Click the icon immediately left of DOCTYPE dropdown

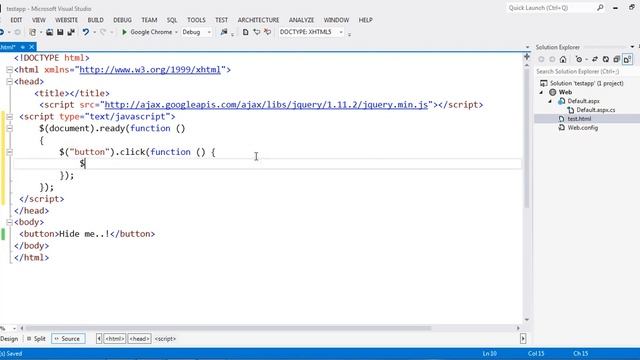click(267, 32)
